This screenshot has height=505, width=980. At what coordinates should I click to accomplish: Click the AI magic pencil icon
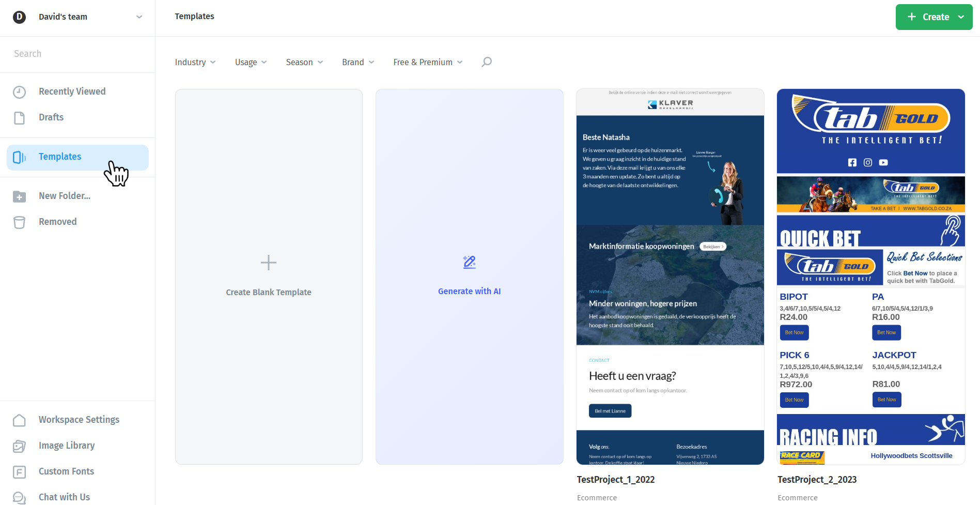click(470, 262)
